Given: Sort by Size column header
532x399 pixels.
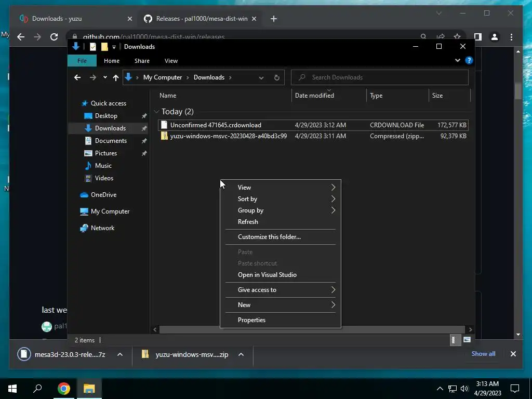Looking at the screenshot, I should 449,96.
